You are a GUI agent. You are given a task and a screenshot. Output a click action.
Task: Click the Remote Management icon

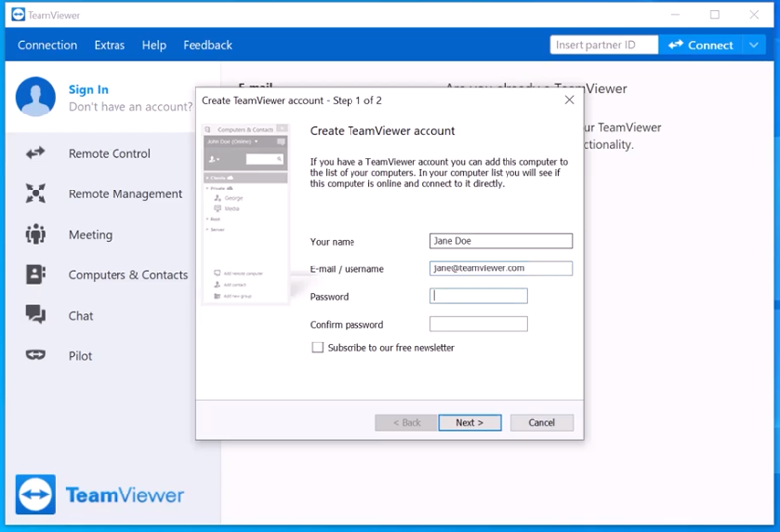(36, 193)
